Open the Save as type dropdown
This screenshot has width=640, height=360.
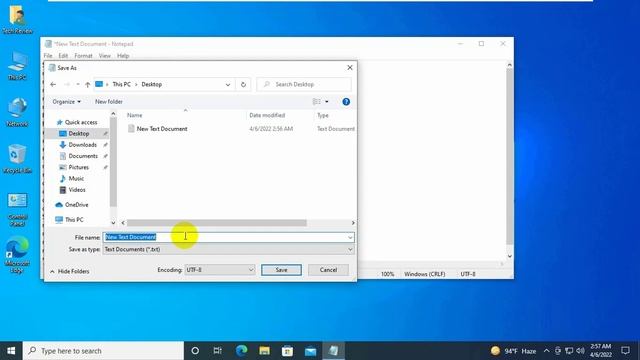point(228,249)
